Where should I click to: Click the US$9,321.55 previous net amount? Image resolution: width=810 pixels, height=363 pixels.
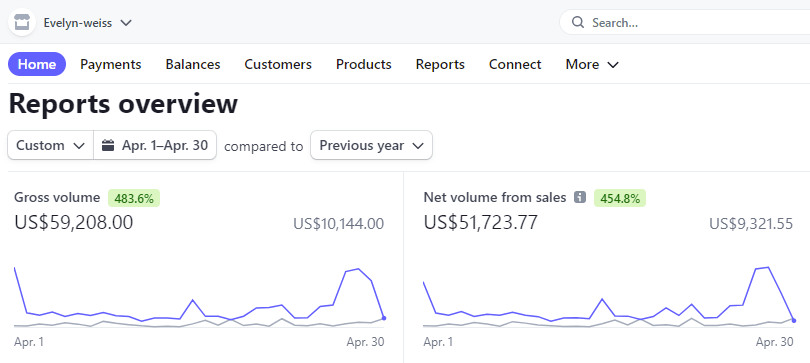(751, 224)
